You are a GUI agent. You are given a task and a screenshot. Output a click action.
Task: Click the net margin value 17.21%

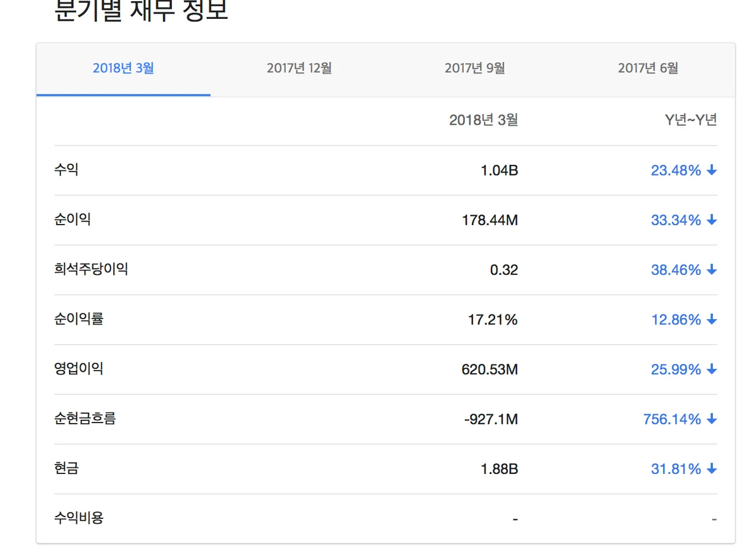pos(493,320)
